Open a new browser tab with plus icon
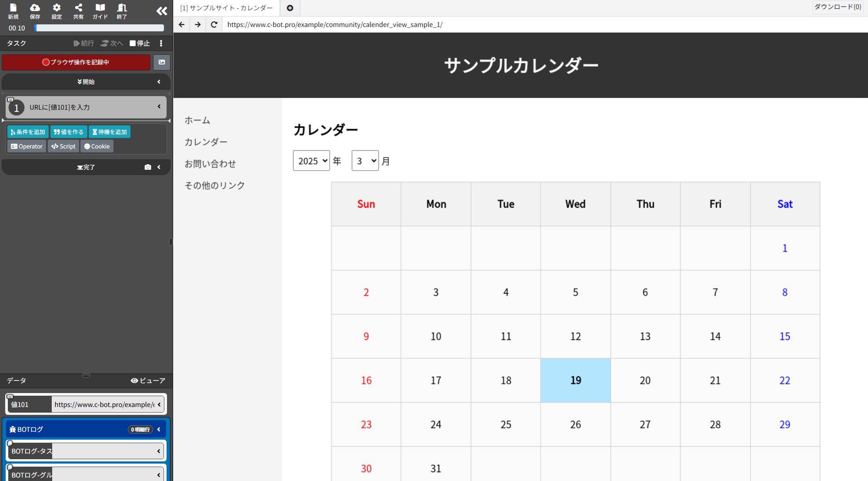 point(290,8)
